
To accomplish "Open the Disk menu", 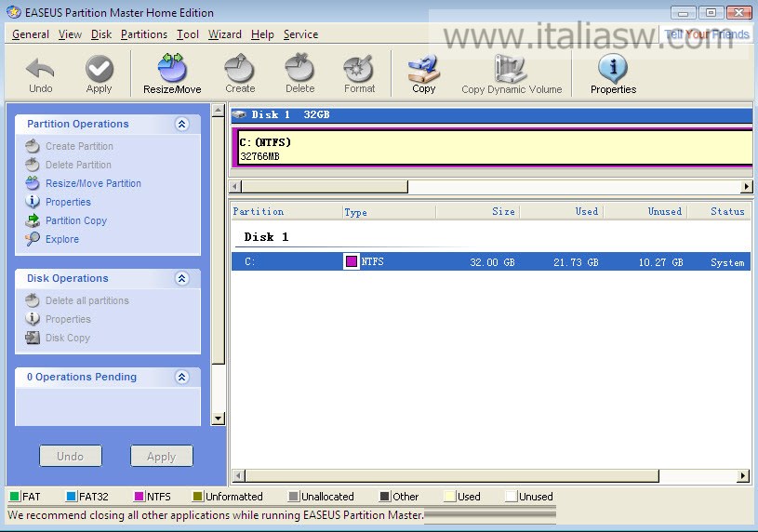I will tap(101, 34).
